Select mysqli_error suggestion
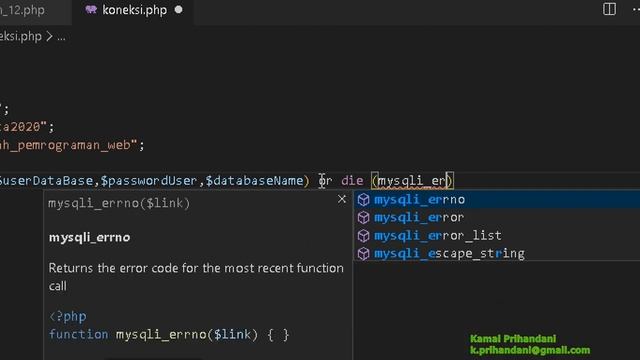Viewport: 640px width, 360px height. click(x=496, y=218)
